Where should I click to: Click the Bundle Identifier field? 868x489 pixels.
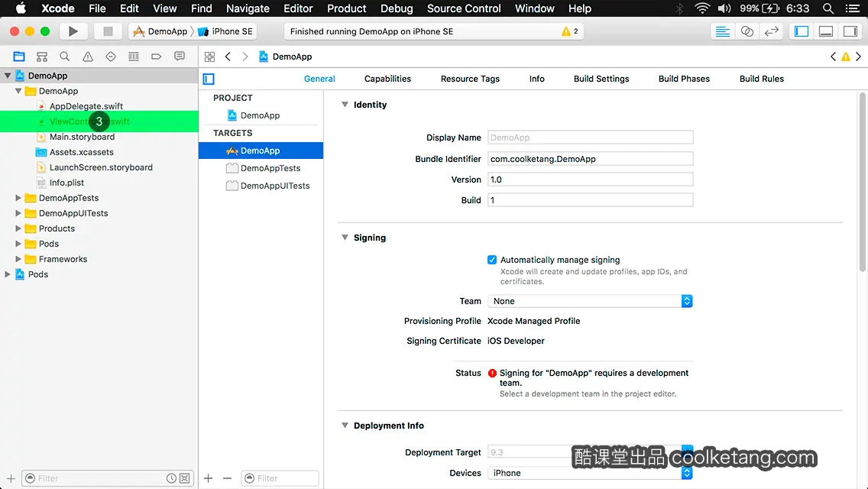pos(590,159)
